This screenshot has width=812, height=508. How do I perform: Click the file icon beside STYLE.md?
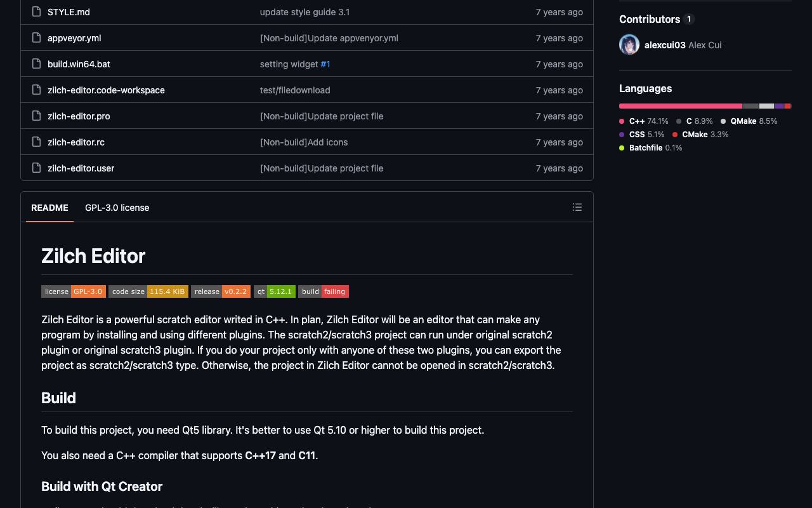[37, 11]
